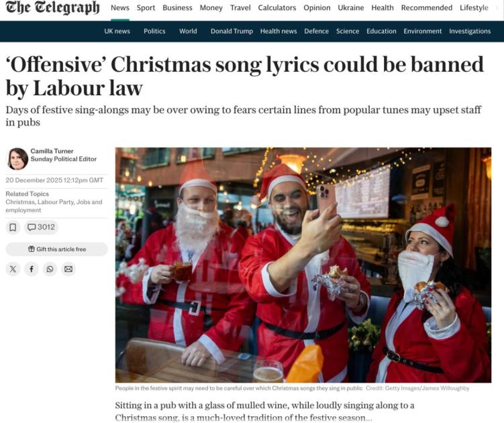This screenshot has height=423, width=504.
Task: Open the Opinion menu item
Action: 317,7
